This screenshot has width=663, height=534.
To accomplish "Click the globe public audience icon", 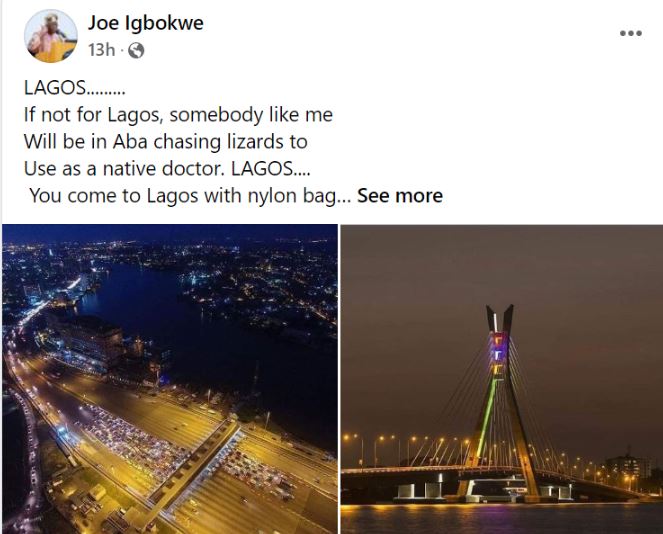I will (x=136, y=51).
